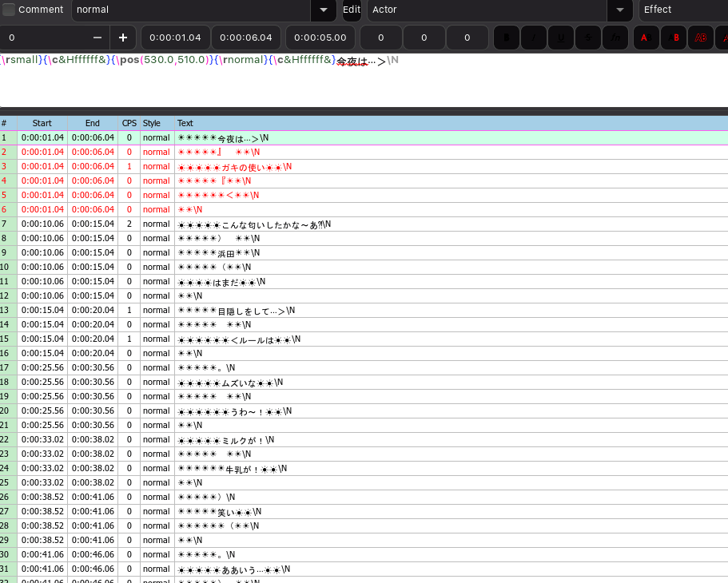Click the vertical margin field
The width and height of the screenshot is (728, 583).
tap(467, 38)
